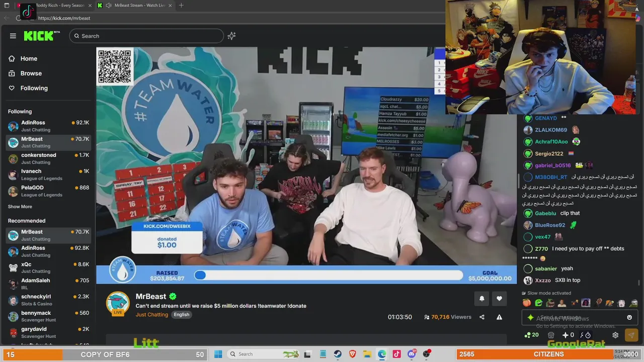
Task: Click the white sparkle counter showing 0
Action: [568, 335]
